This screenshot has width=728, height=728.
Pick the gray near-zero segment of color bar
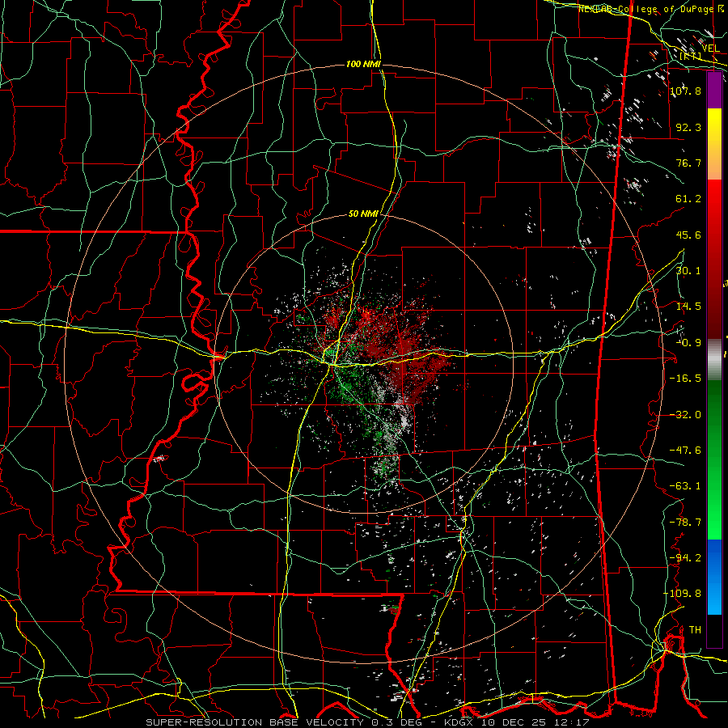[x=714, y=358]
